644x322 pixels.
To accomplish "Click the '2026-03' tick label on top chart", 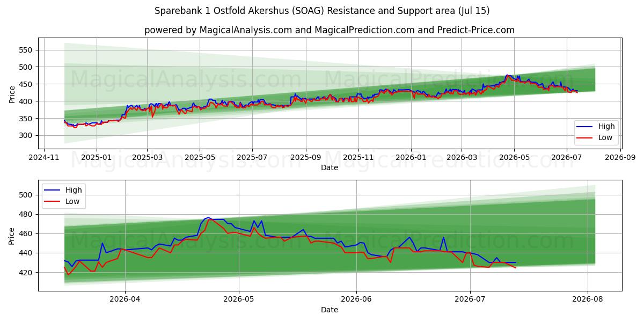I will [462, 158].
